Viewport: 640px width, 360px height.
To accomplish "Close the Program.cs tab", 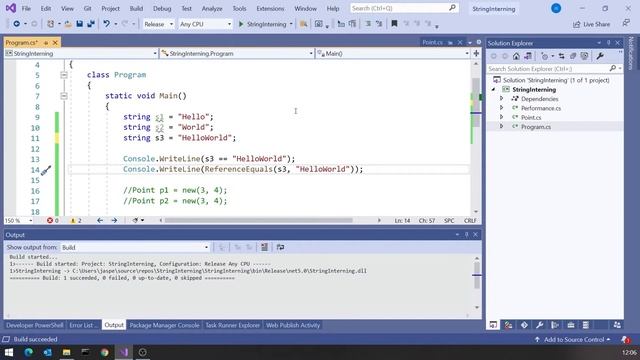I will (x=55, y=42).
